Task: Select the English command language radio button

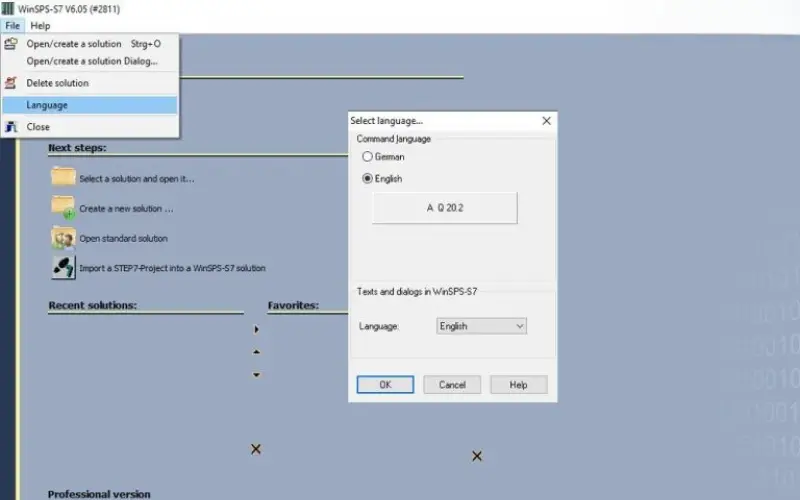Action: point(367,179)
